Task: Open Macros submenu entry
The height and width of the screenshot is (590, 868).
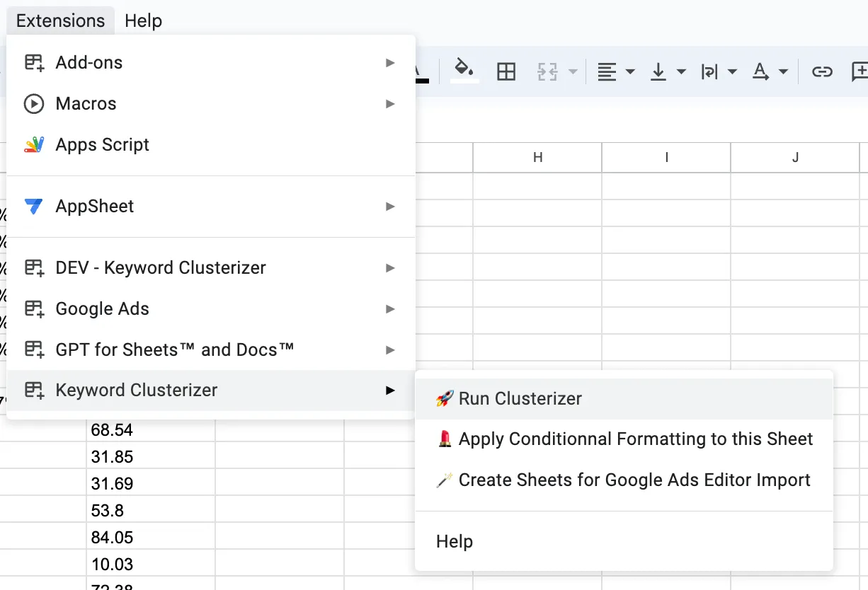Action: coord(211,104)
